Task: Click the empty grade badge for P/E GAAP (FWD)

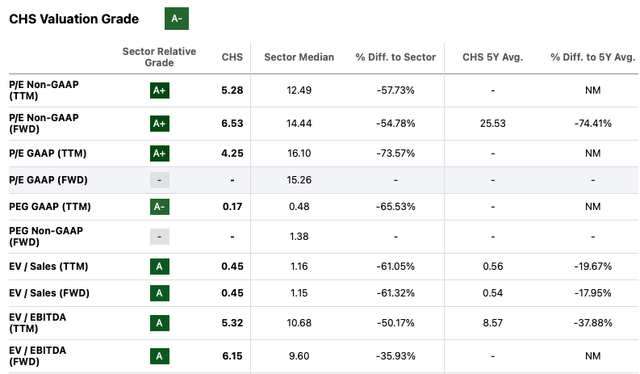Action: (x=160, y=180)
